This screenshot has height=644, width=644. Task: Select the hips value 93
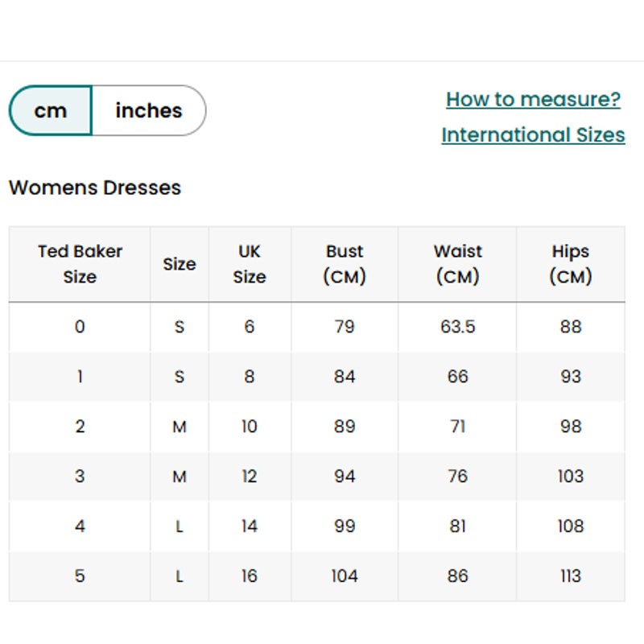[x=571, y=377]
